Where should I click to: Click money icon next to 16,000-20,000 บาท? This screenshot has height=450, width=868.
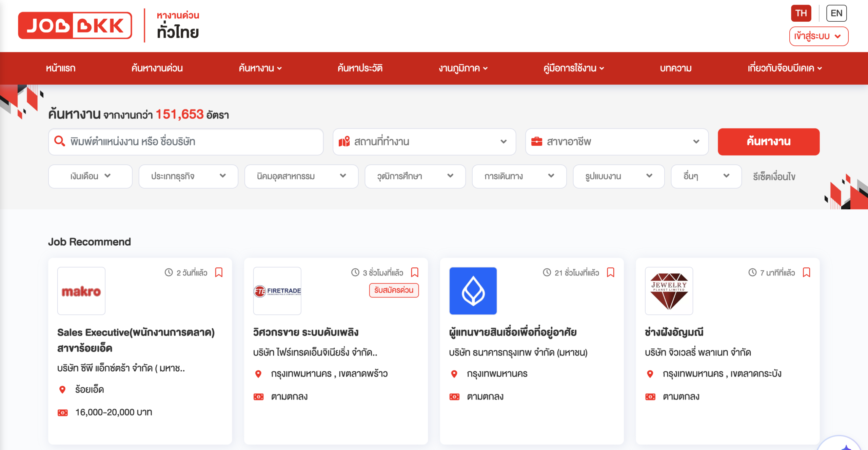click(x=62, y=413)
